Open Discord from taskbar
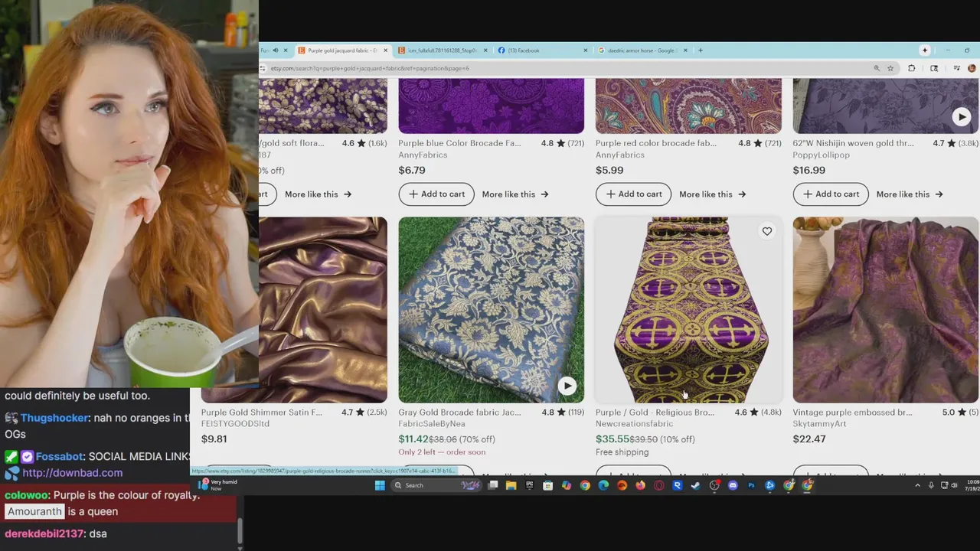 [x=733, y=485]
